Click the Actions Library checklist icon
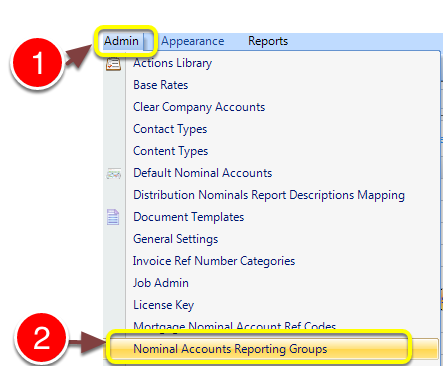443x366 pixels. (113, 64)
